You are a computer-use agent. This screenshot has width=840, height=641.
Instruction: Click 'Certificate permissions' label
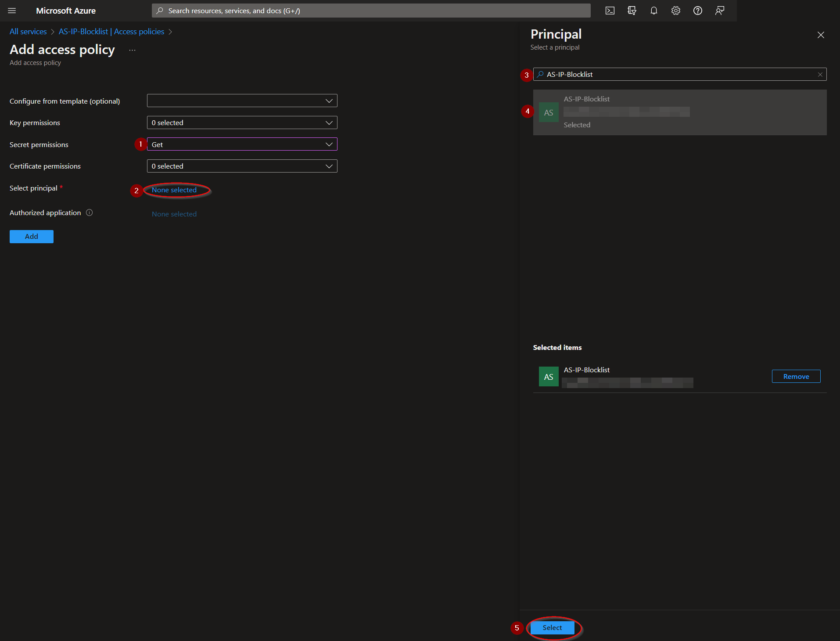[x=45, y=166]
